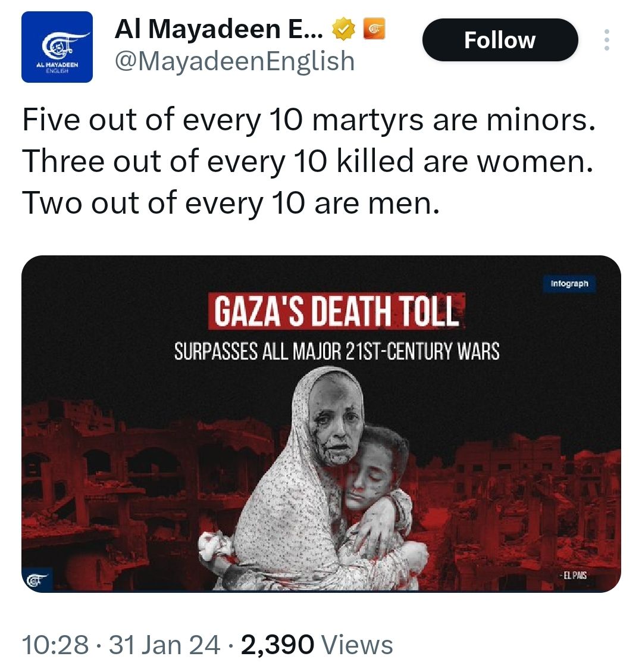Open the Al Mayadeen profile avatar
This screenshot has height=672, width=642.
coord(57,47)
